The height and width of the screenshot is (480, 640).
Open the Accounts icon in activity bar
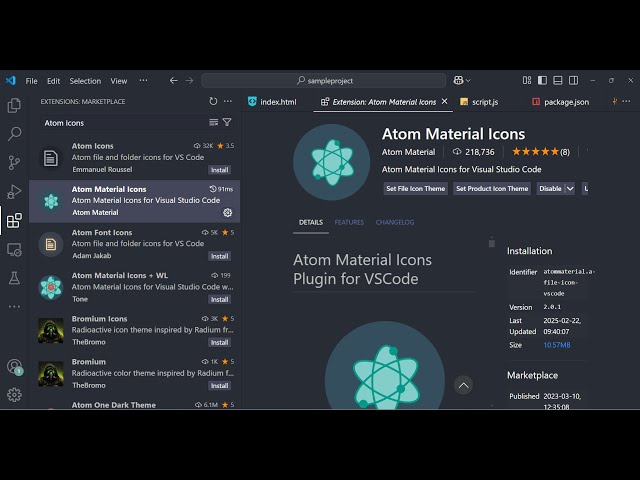(14, 367)
